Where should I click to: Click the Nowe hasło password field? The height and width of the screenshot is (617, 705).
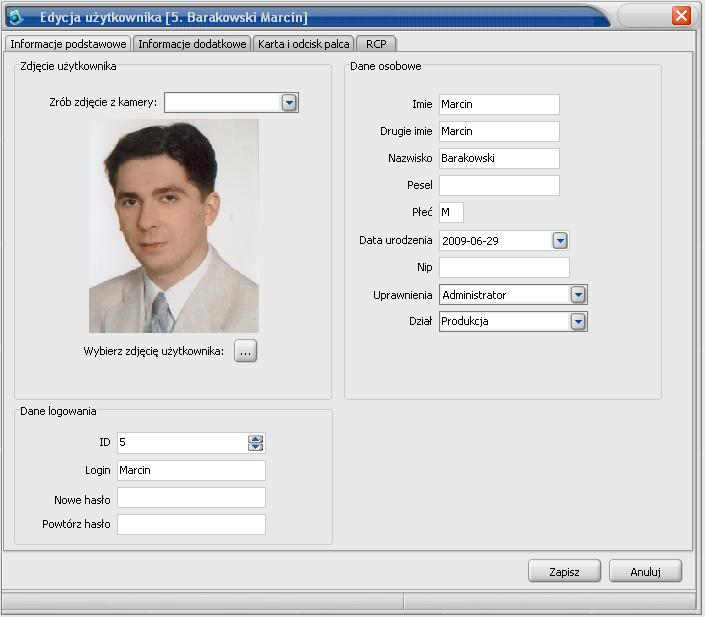pyautogui.click(x=191, y=498)
